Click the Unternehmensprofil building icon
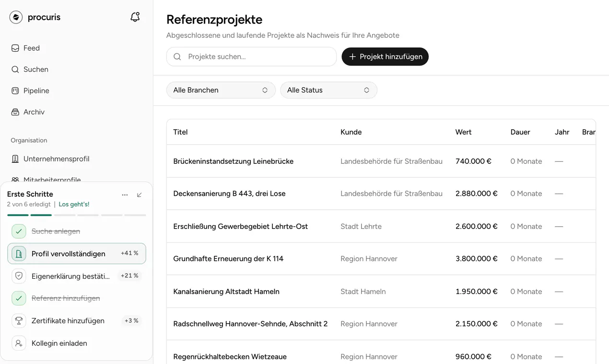The height and width of the screenshot is (364, 609). 15,159
